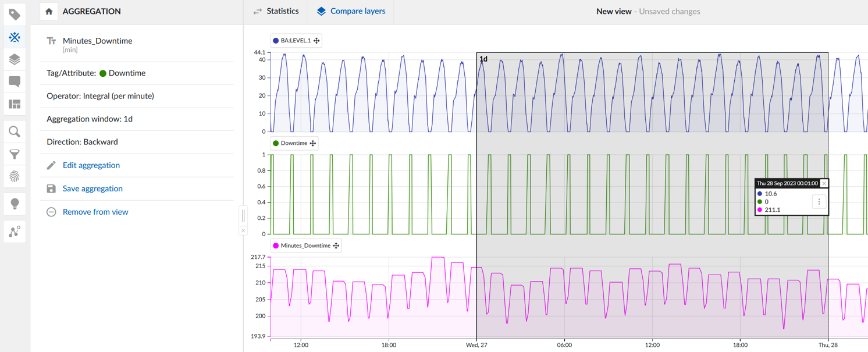Click pencil icon next to Edit aggregation

coord(51,165)
